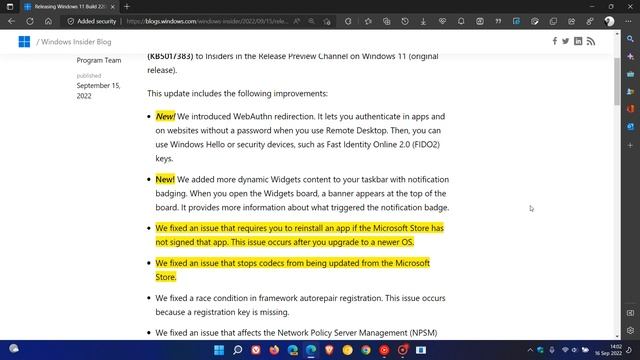Open the tab actions menu icon
The height and width of the screenshot is (360, 640).
10,7
